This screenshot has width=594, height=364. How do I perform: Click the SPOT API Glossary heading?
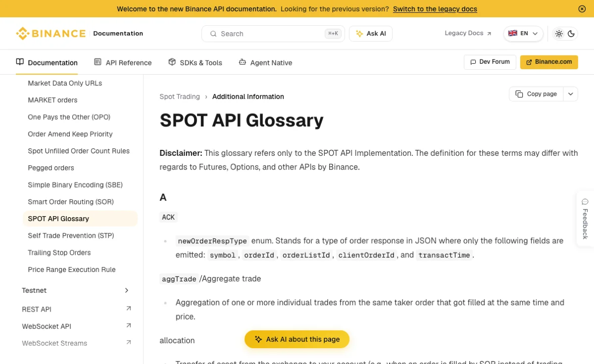242,120
